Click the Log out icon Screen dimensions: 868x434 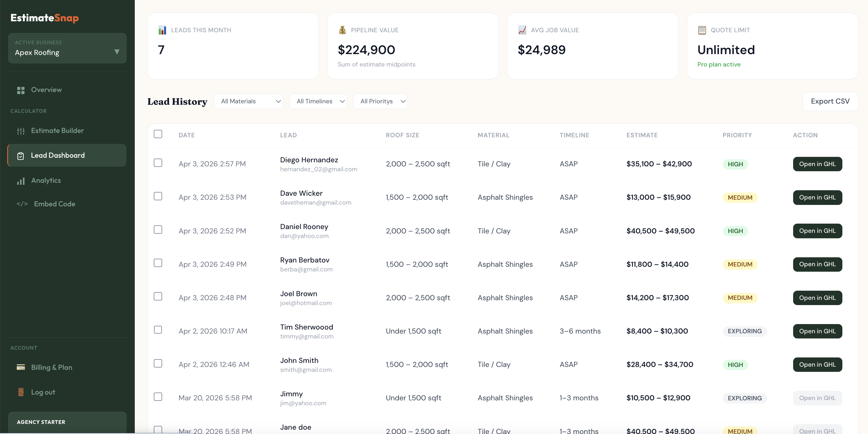(x=21, y=392)
